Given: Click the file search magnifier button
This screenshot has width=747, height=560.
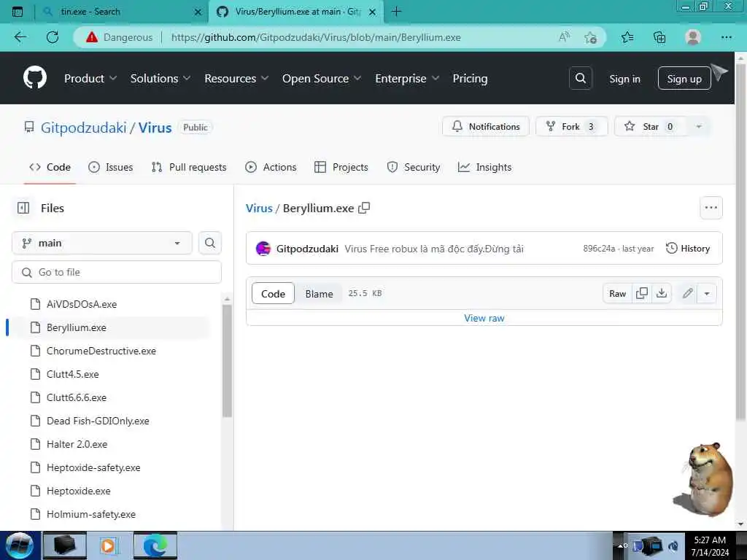Looking at the screenshot, I should coord(209,243).
